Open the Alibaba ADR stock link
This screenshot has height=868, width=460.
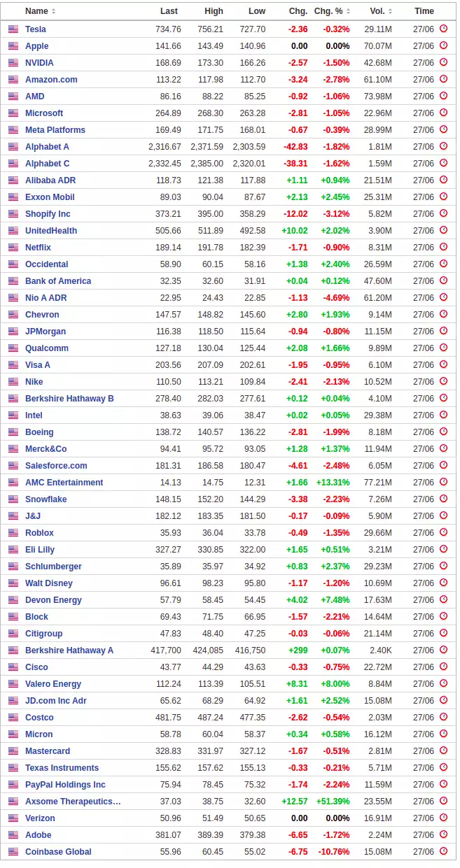50,180
